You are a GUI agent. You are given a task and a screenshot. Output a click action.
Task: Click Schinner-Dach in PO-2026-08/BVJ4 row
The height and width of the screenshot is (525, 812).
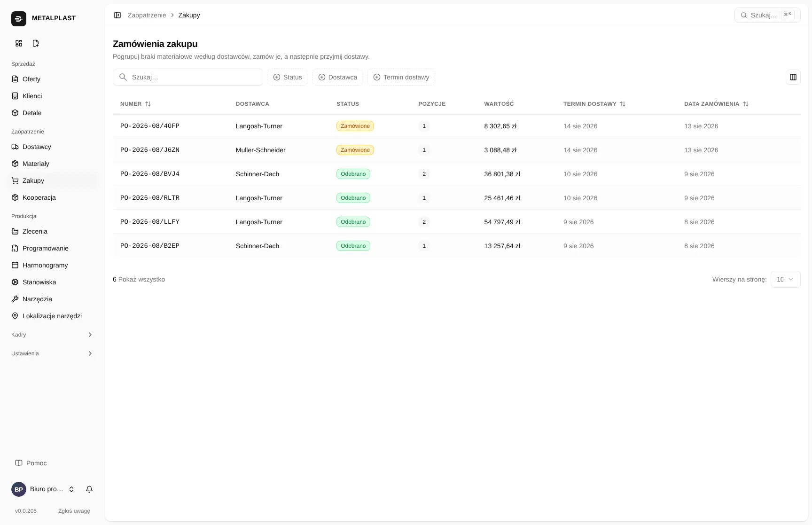point(258,174)
